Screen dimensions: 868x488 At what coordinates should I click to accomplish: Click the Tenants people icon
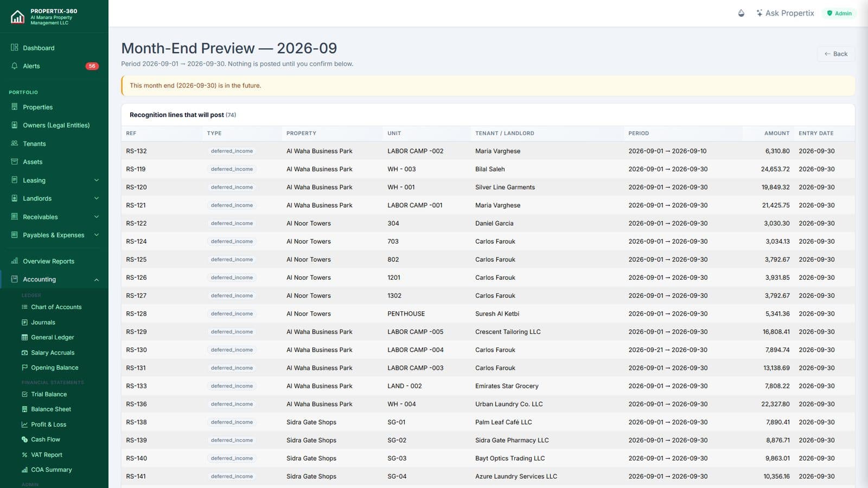pos(15,144)
